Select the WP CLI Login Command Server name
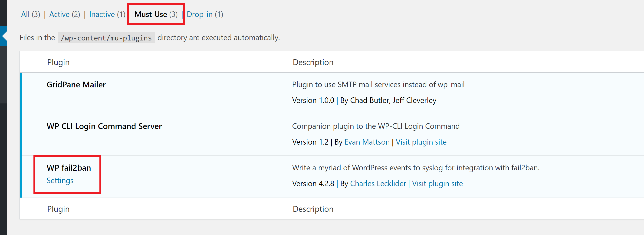This screenshot has height=235, width=644. point(104,126)
